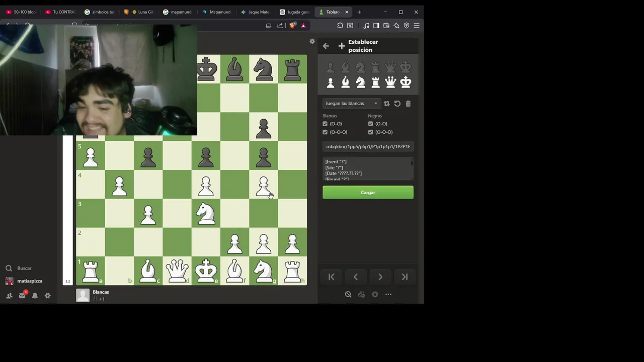Select the black knight in piece palette

[360, 67]
